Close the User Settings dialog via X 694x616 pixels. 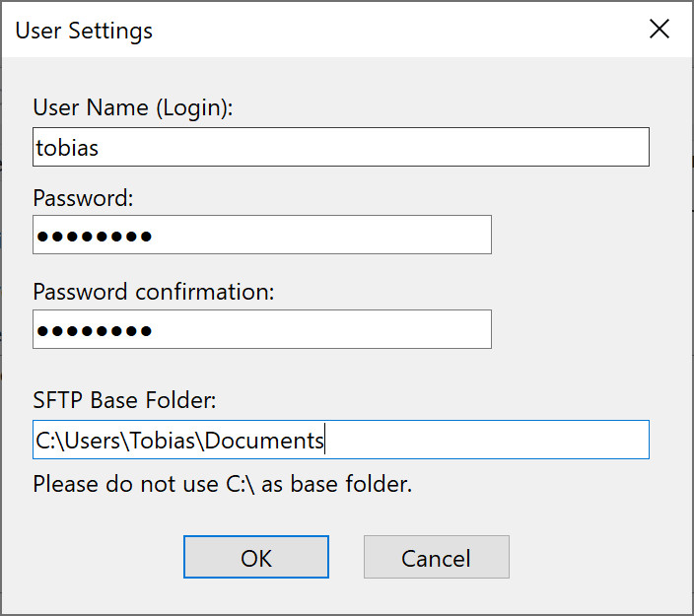coord(659,30)
